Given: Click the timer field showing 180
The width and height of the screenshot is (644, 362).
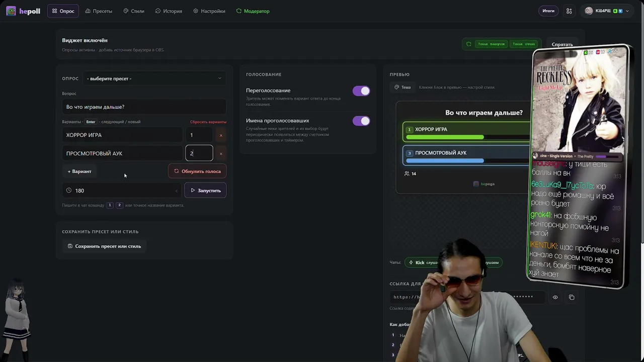Looking at the screenshot, I should 122,191.
